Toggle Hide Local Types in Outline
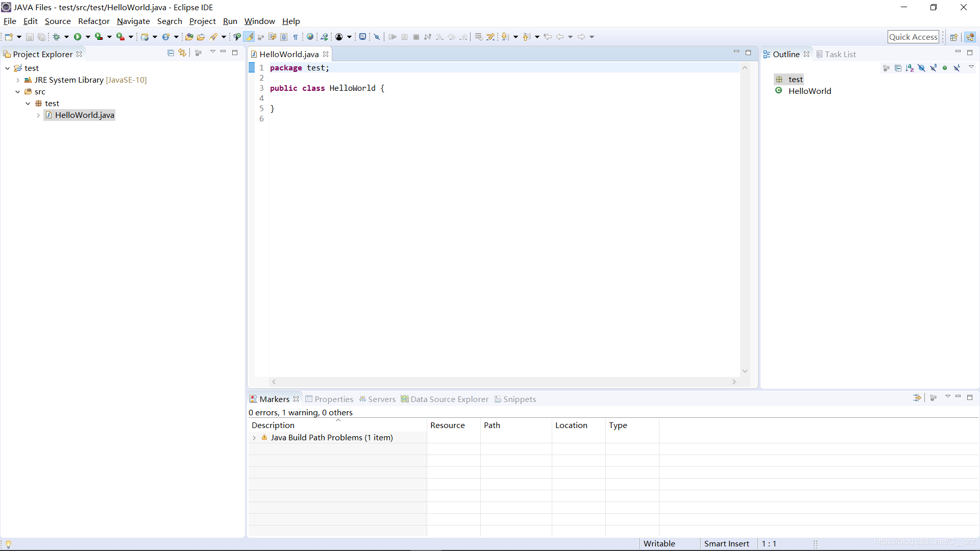 click(x=957, y=68)
